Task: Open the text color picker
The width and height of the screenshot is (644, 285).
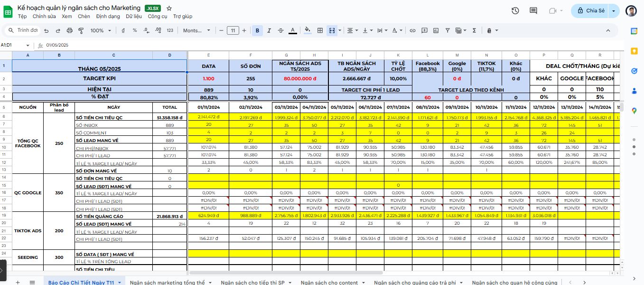Action: (293, 30)
